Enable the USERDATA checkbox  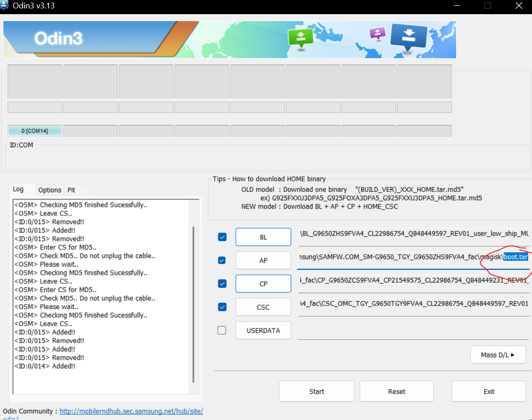[x=222, y=330]
